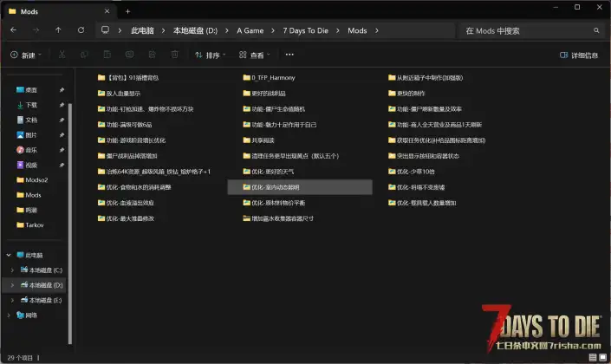Select the 共享阅读 folder

(258, 140)
